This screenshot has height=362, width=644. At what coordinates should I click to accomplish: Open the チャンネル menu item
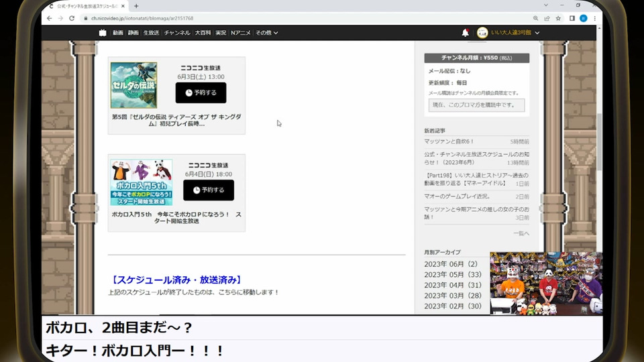tap(177, 33)
